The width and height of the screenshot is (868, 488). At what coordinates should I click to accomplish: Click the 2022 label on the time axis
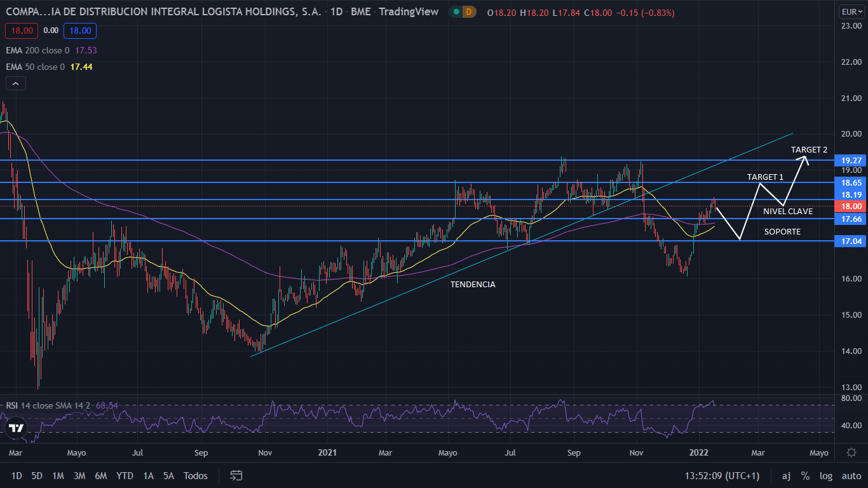pyautogui.click(x=699, y=452)
